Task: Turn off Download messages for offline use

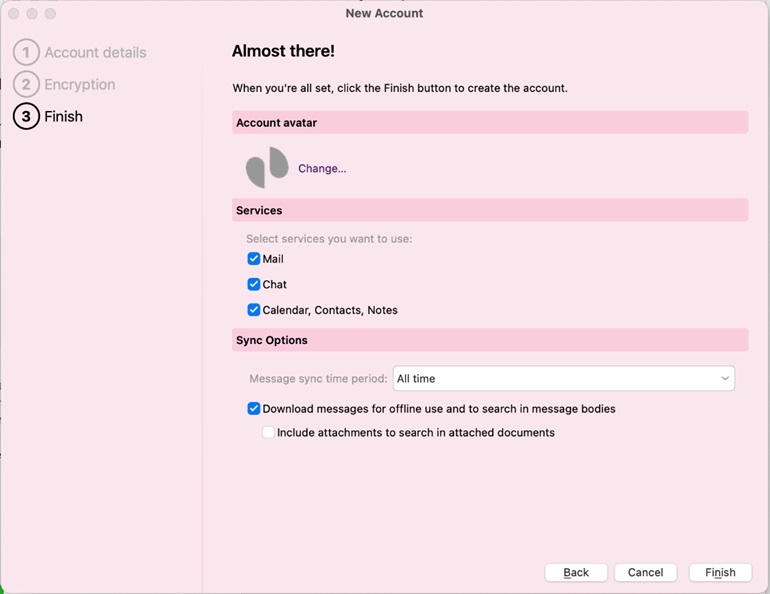Action: tap(254, 409)
